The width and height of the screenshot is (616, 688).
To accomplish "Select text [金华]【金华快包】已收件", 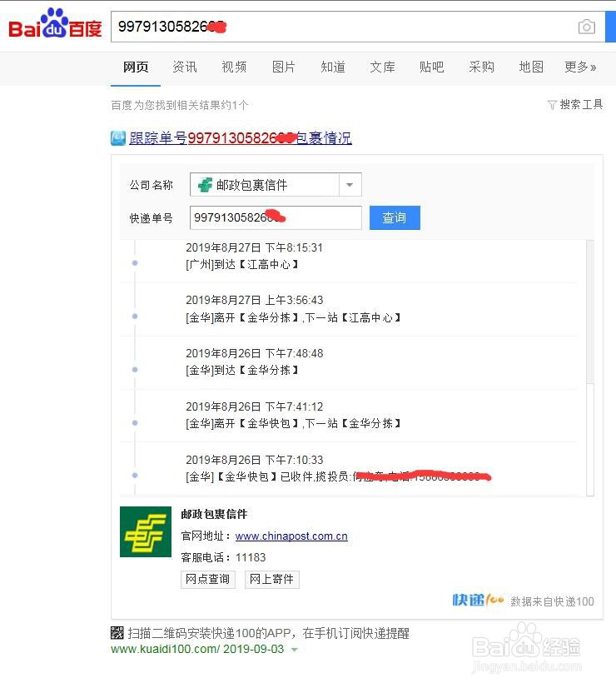I will click(x=250, y=476).
